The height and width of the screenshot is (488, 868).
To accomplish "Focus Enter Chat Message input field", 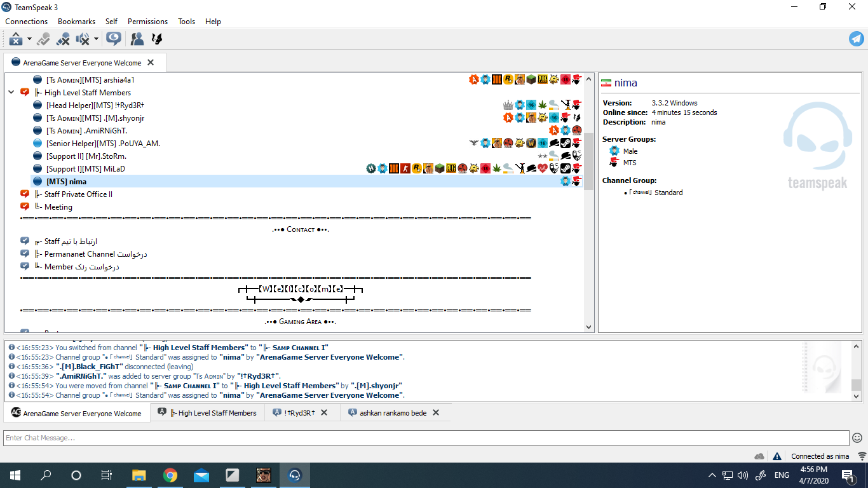I will 426,438.
